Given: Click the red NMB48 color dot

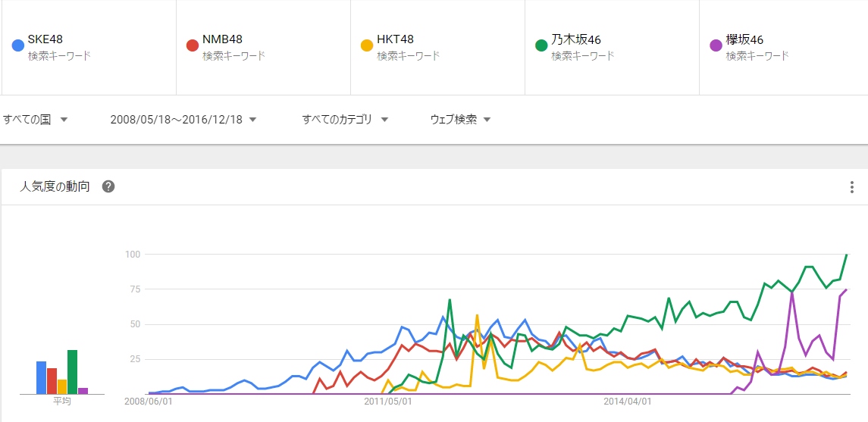Looking at the screenshot, I should click(193, 45).
